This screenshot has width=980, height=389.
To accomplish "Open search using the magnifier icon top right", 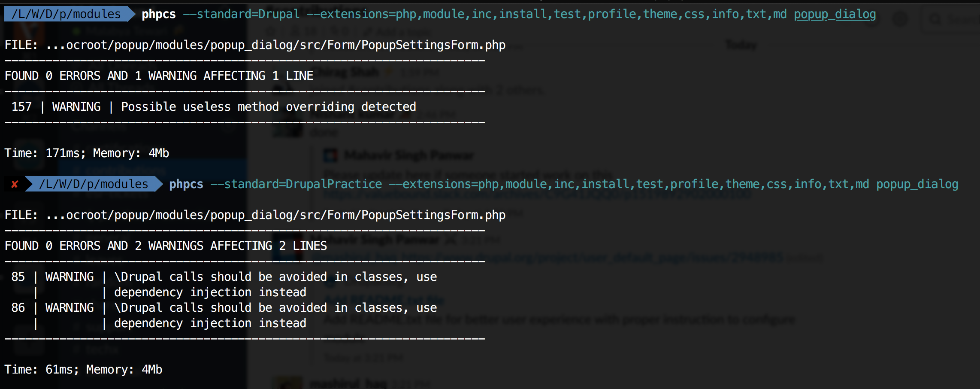I will click(935, 19).
